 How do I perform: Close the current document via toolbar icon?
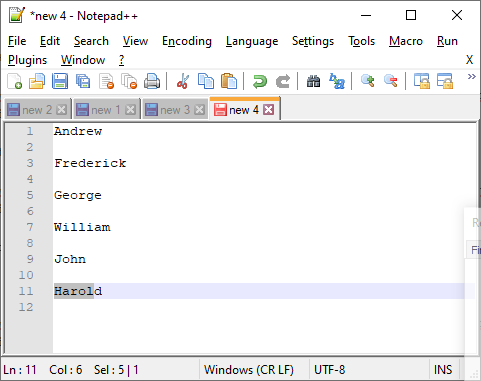tap(106, 81)
